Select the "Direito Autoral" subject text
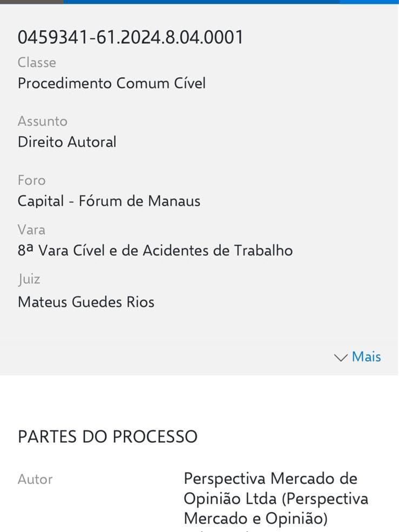 pos(67,142)
